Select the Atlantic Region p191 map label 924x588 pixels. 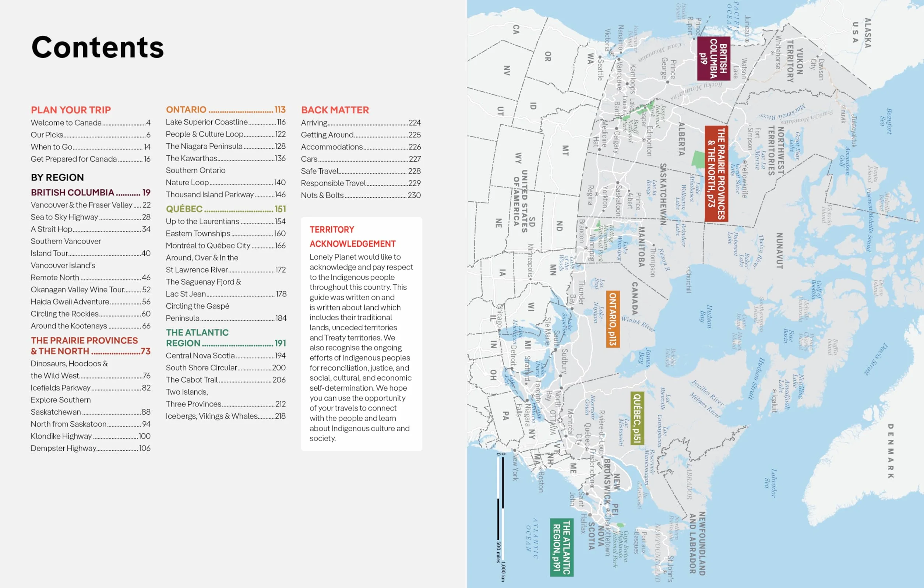(562, 547)
